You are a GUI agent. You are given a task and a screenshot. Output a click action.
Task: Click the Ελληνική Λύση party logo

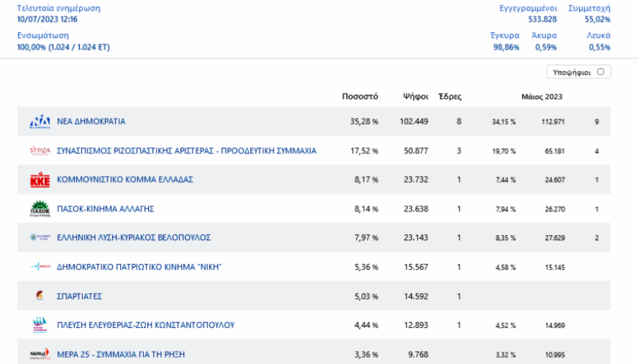pyautogui.click(x=40, y=238)
